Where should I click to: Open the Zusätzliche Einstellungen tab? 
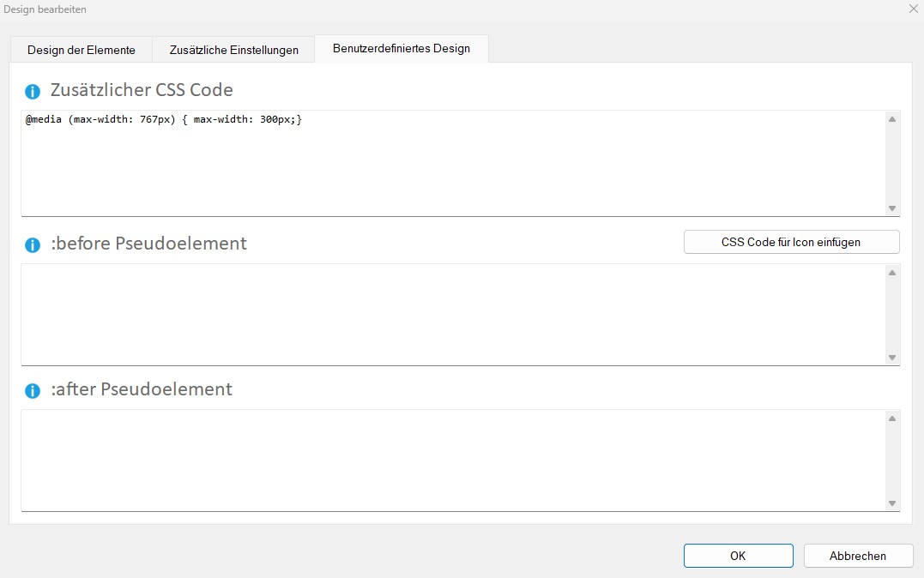(x=233, y=50)
